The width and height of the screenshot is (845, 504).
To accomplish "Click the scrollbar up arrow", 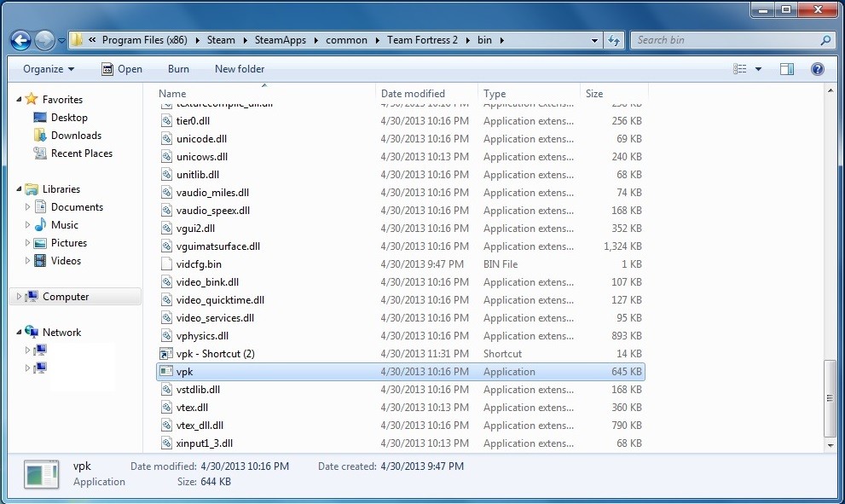I will click(x=831, y=90).
